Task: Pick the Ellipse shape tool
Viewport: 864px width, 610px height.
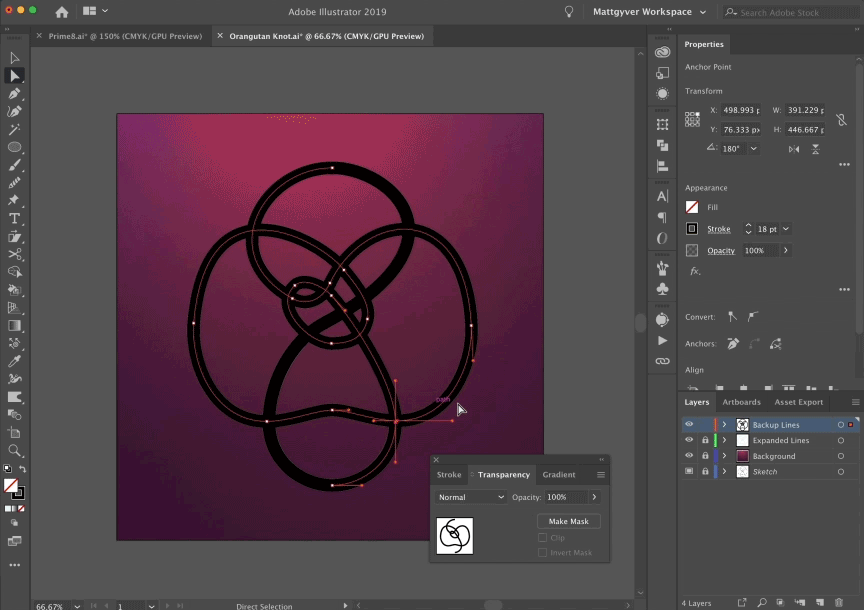Action: [x=14, y=146]
